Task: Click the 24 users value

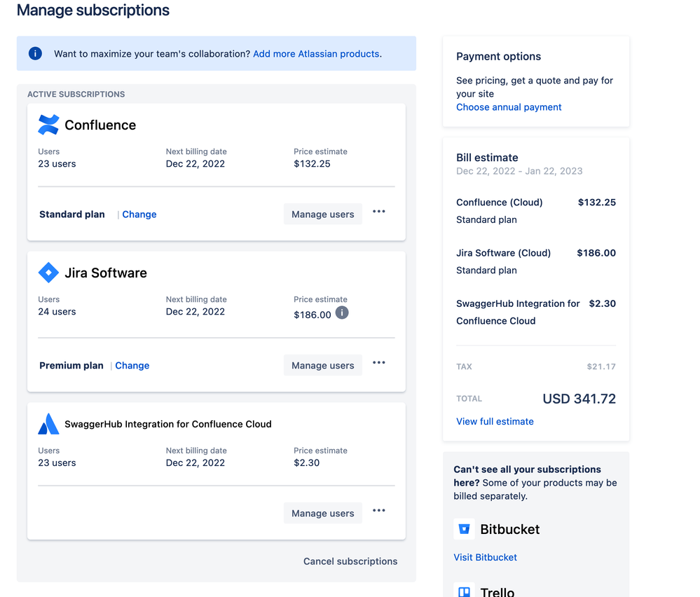Action: pyautogui.click(x=57, y=312)
